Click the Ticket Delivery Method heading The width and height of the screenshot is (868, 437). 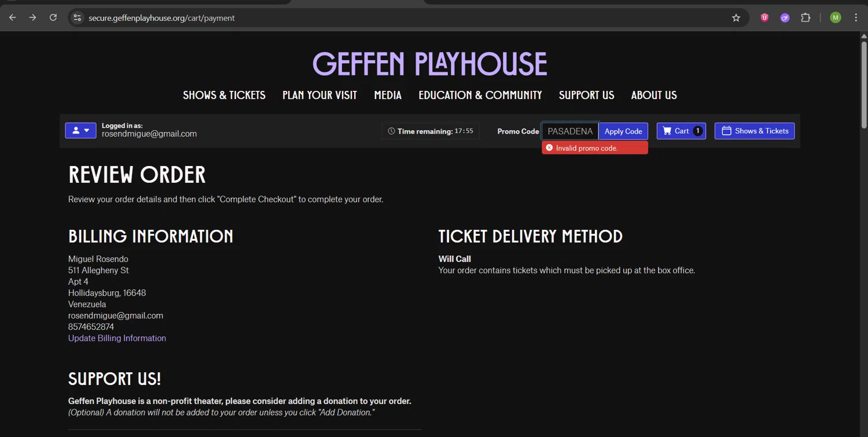coord(531,236)
